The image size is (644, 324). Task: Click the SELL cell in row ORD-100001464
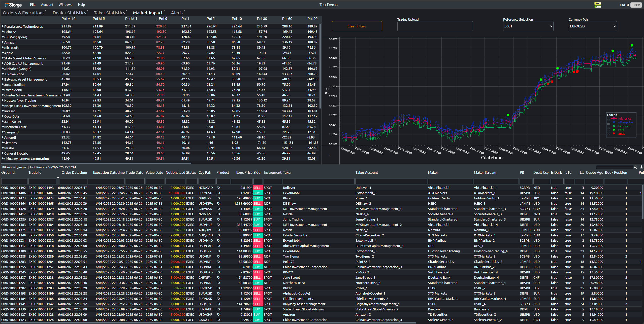[258, 203]
